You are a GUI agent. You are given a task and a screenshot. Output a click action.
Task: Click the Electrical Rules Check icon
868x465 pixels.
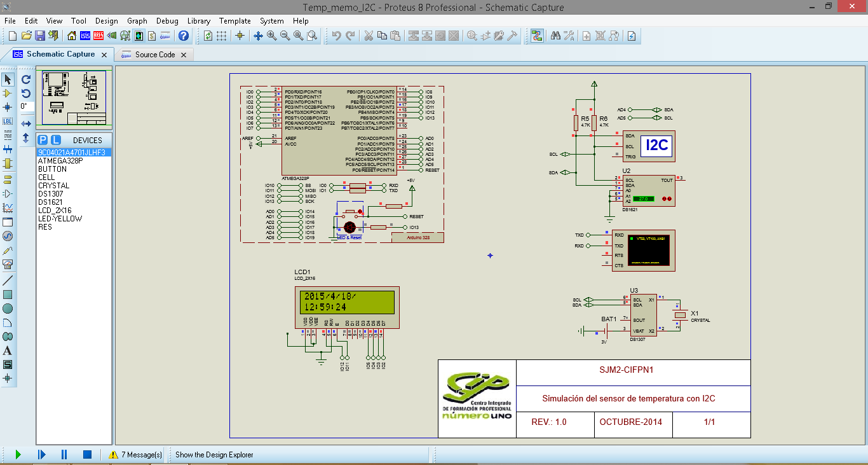click(631, 36)
